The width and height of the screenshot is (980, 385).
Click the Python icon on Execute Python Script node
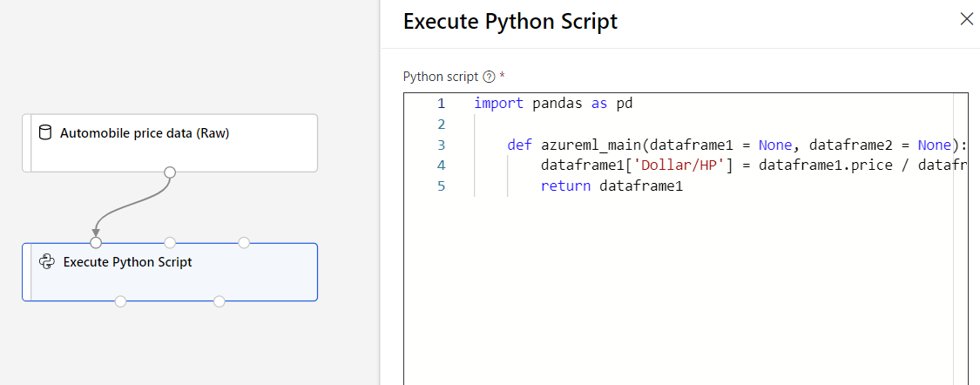click(47, 261)
